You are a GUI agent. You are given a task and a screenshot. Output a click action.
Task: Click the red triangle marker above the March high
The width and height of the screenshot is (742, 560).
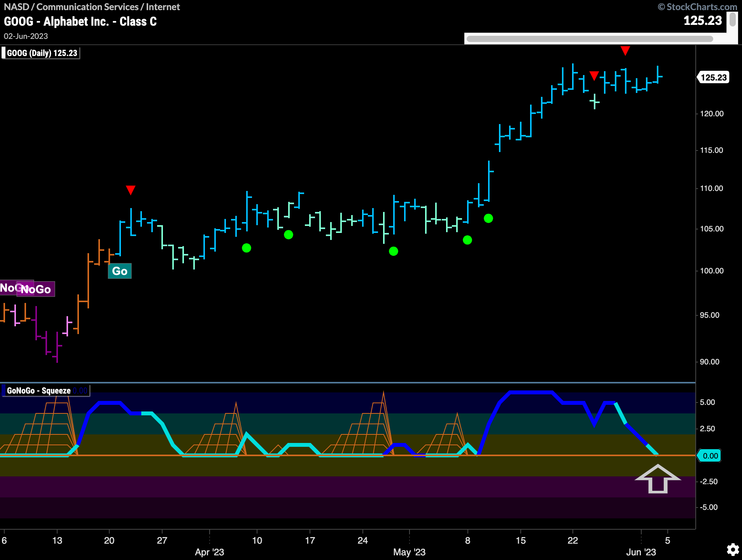tap(131, 190)
